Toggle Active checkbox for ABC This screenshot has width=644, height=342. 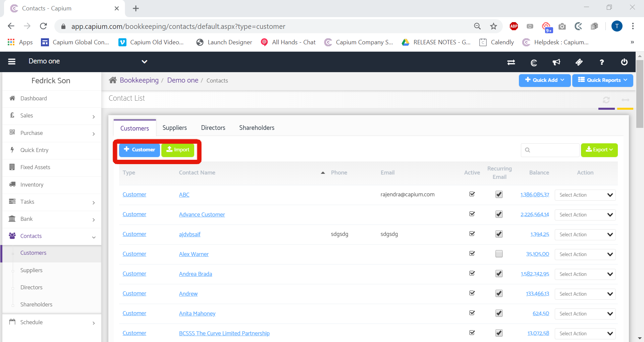[x=472, y=194]
